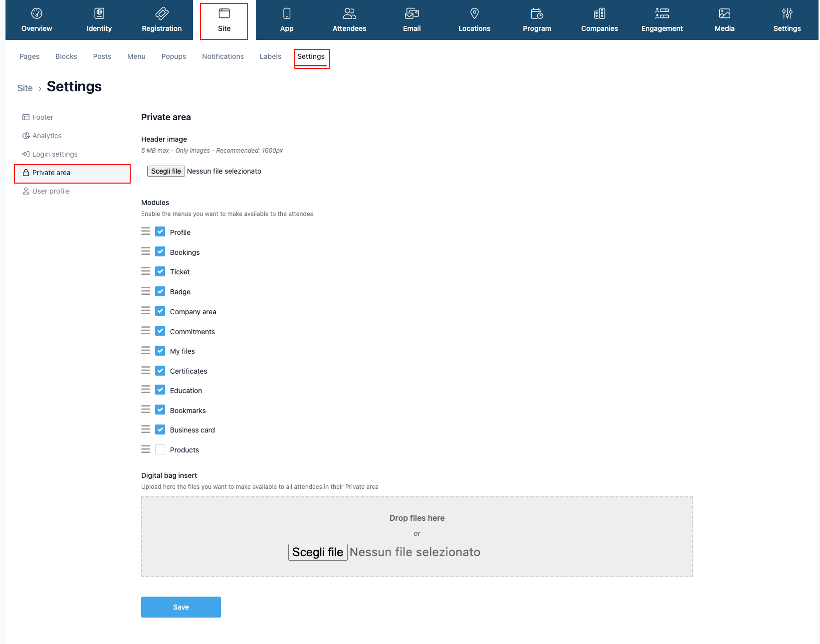Switch to the Pages tab
This screenshot has width=820, height=644.
pyautogui.click(x=29, y=56)
